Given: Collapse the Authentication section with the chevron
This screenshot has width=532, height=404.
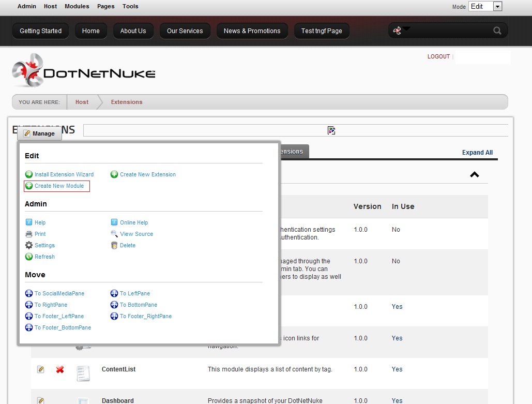Looking at the screenshot, I should pyautogui.click(x=474, y=175).
